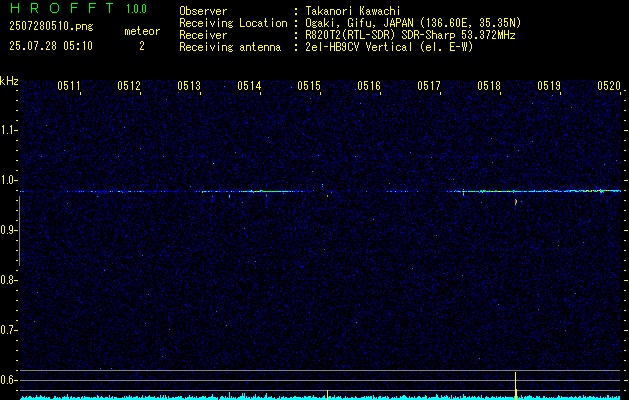This screenshot has height=400, width=629.
Task: Click the tall yellow detection spike near 0518
Action: click(515, 386)
